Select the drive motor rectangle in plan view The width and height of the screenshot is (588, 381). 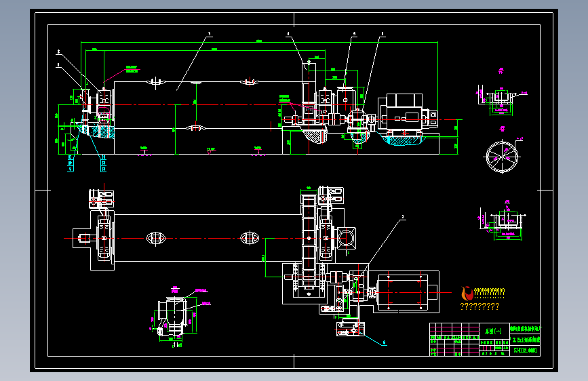[x=403, y=292]
